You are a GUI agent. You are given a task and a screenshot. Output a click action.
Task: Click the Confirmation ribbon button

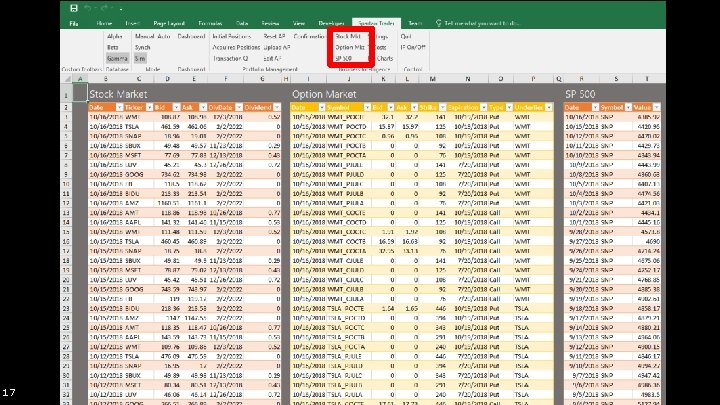coord(309,36)
